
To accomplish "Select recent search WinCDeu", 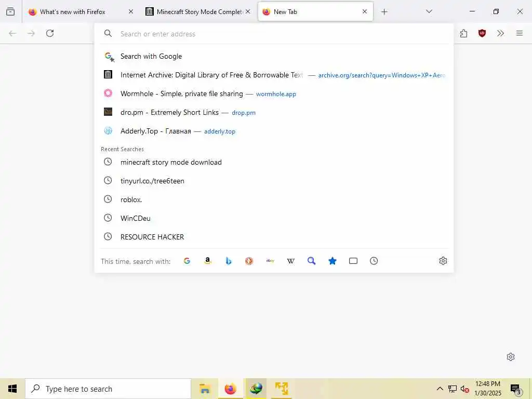I will [x=274, y=218].
